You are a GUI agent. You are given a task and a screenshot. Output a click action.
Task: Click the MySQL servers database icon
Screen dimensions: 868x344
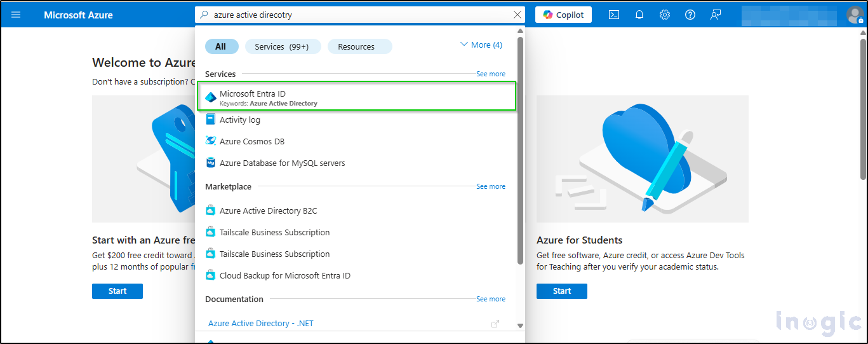coord(211,163)
